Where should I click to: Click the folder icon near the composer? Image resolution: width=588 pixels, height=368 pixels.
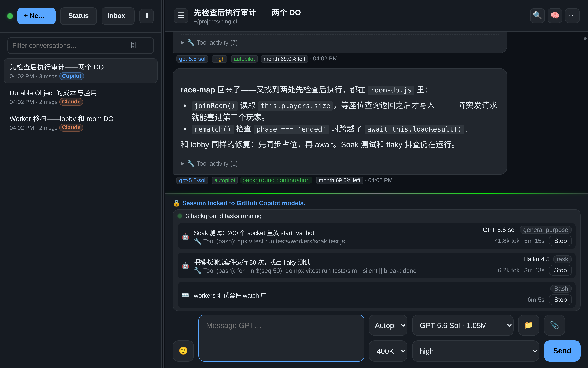click(529, 325)
